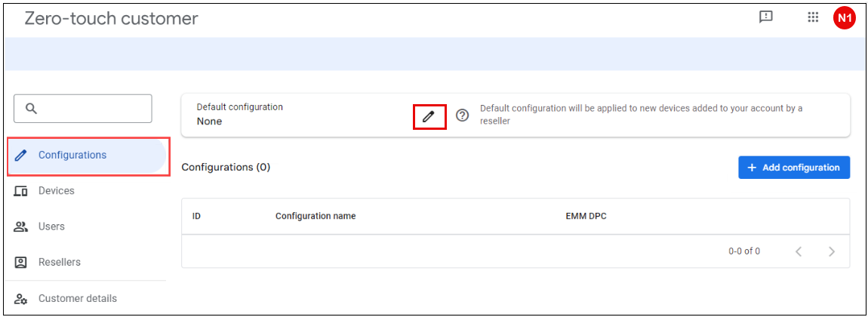Image resolution: width=868 pixels, height=317 pixels.
Task: Click the Resellers badge icon
Action: 22,263
